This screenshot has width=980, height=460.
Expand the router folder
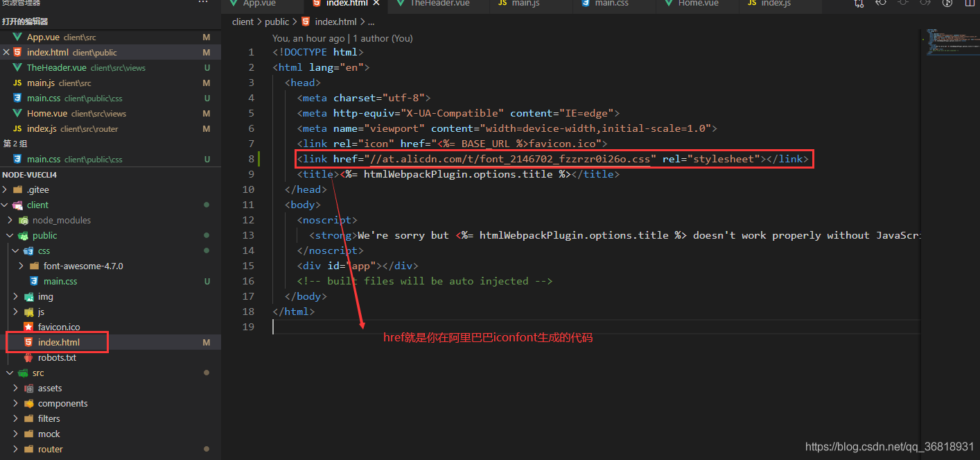click(111, 449)
